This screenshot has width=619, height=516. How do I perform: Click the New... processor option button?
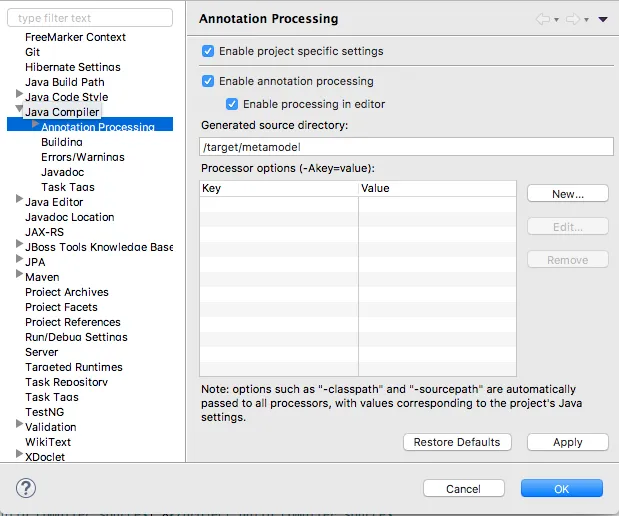[567, 194]
